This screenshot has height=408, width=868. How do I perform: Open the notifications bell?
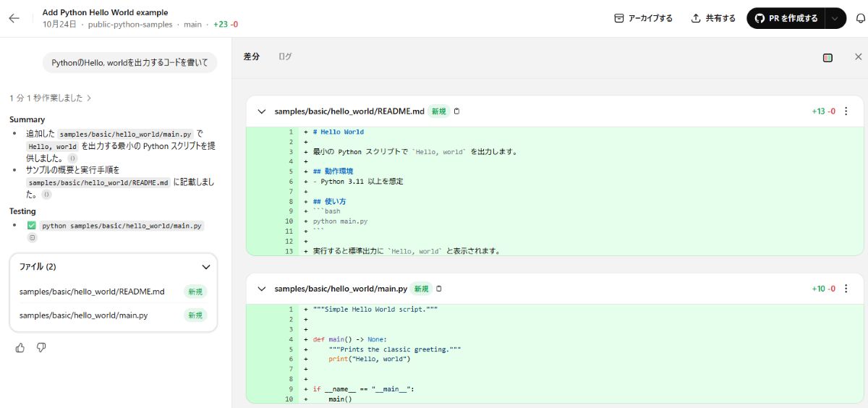pos(860,19)
